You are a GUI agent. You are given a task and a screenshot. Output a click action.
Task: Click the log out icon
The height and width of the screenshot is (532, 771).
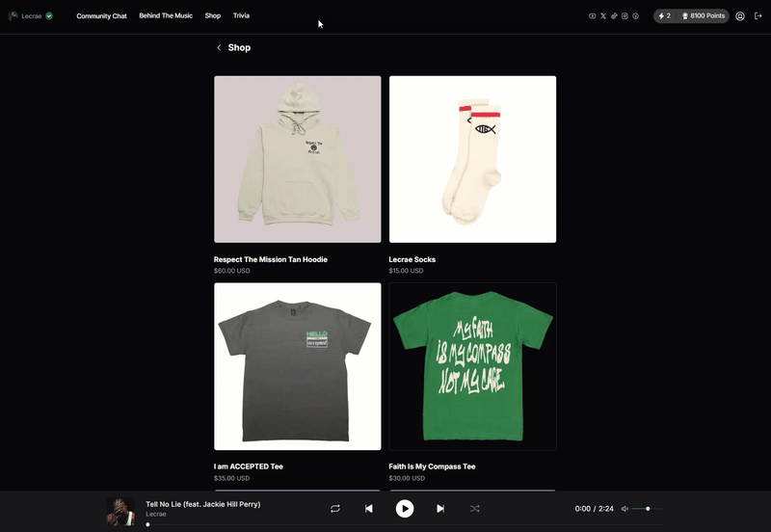[758, 15]
